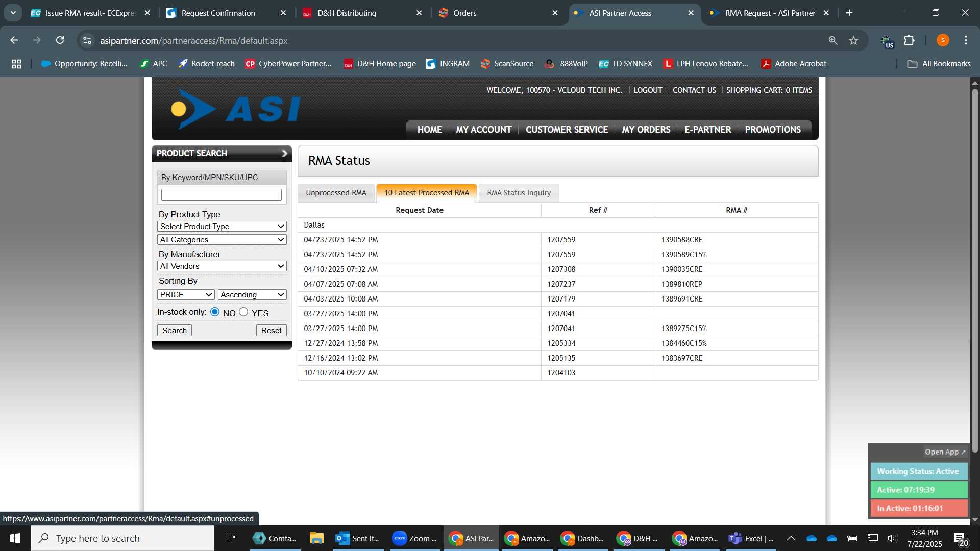
Task: Click the zoom magnifier icon in address bar
Action: point(833,40)
